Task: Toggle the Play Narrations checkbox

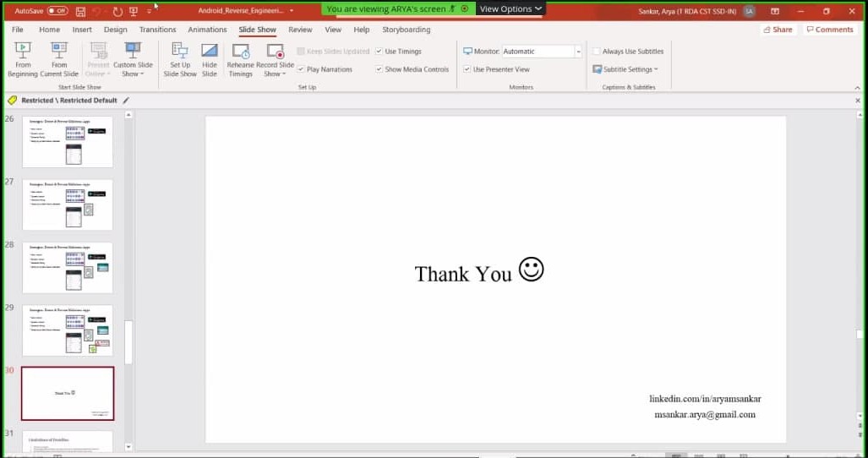Action: coord(301,69)
